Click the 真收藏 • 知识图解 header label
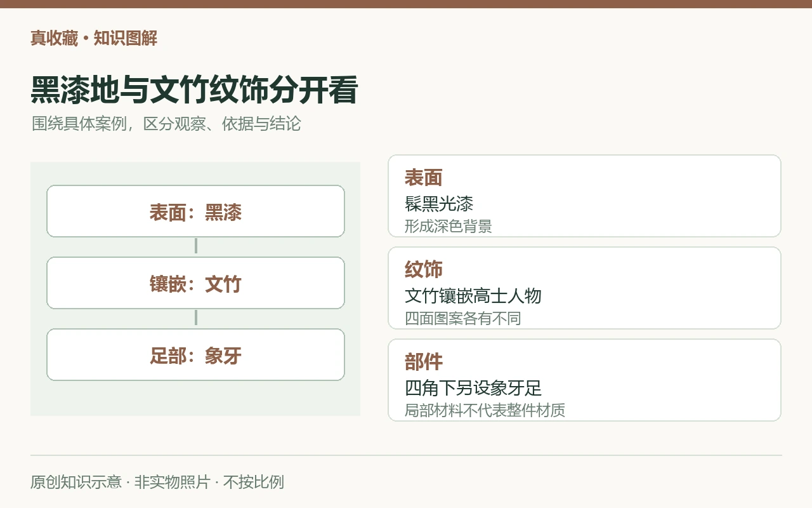This screenshot has height=508, width=812. 94,38
